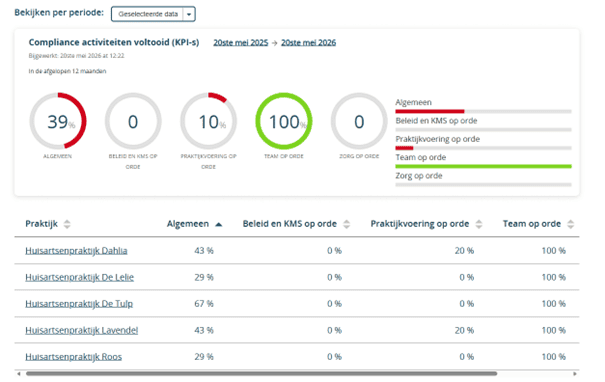The width and height of the screenshot is (605, 382).
Task: Sort by Team op orde icon
Action: coord(571,224)
